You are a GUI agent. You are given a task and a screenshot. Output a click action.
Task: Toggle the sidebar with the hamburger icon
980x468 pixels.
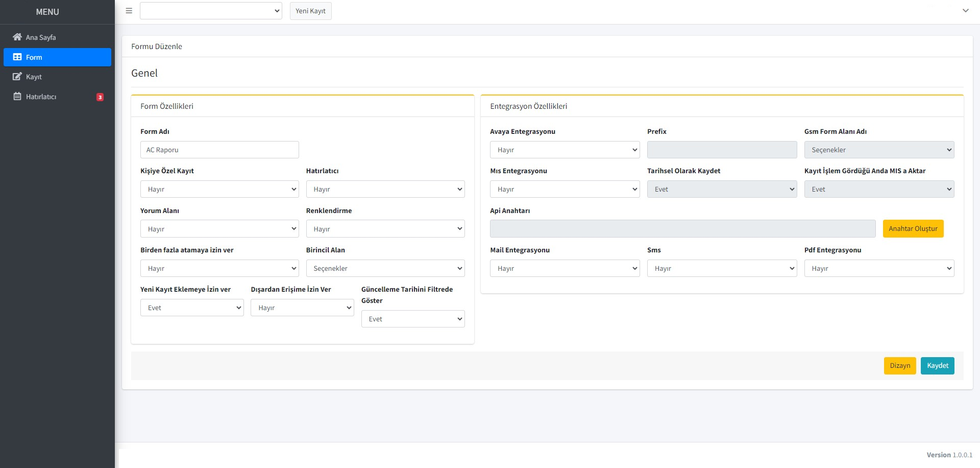click(129, 11)
